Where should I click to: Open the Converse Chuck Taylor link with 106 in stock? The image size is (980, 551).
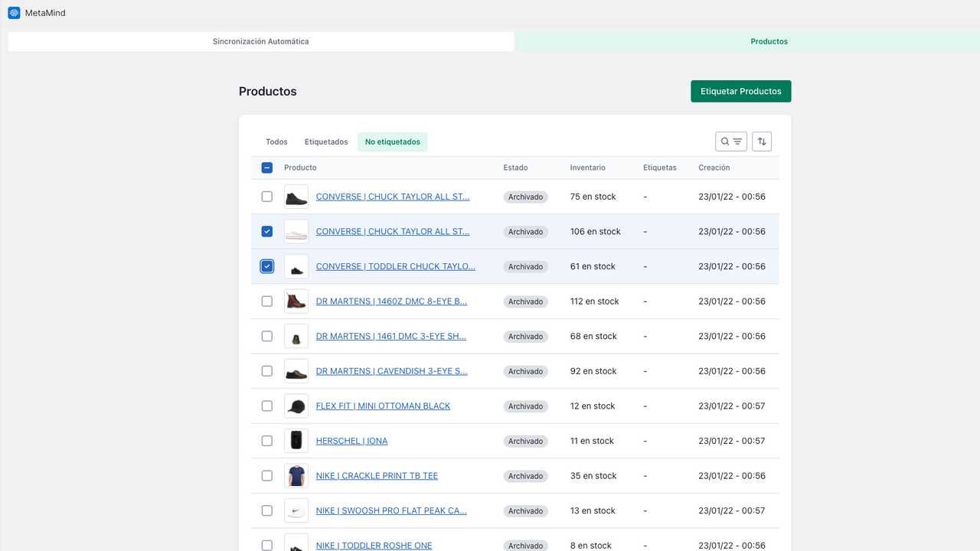pyautogui.click(x=393, y=231)
